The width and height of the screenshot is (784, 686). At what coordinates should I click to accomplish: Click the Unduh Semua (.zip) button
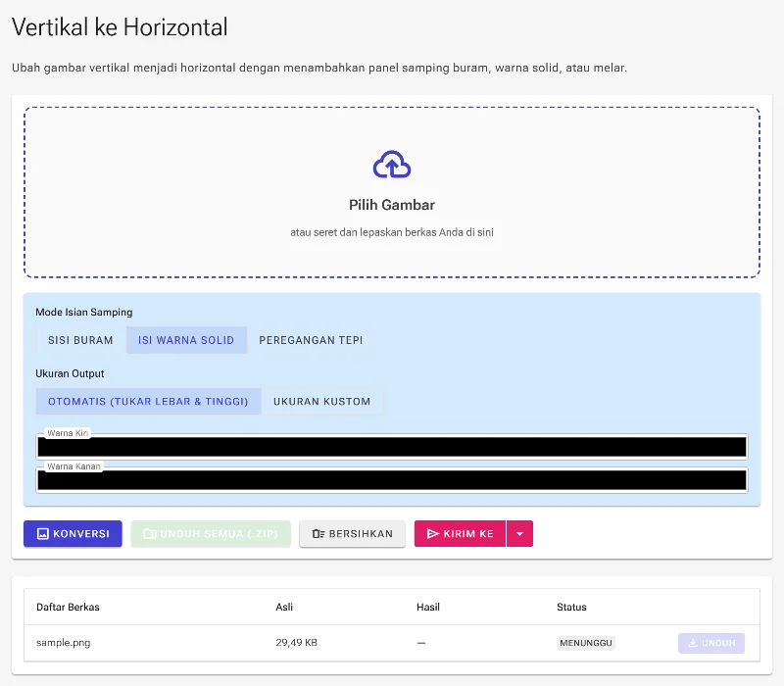(211, 533)
